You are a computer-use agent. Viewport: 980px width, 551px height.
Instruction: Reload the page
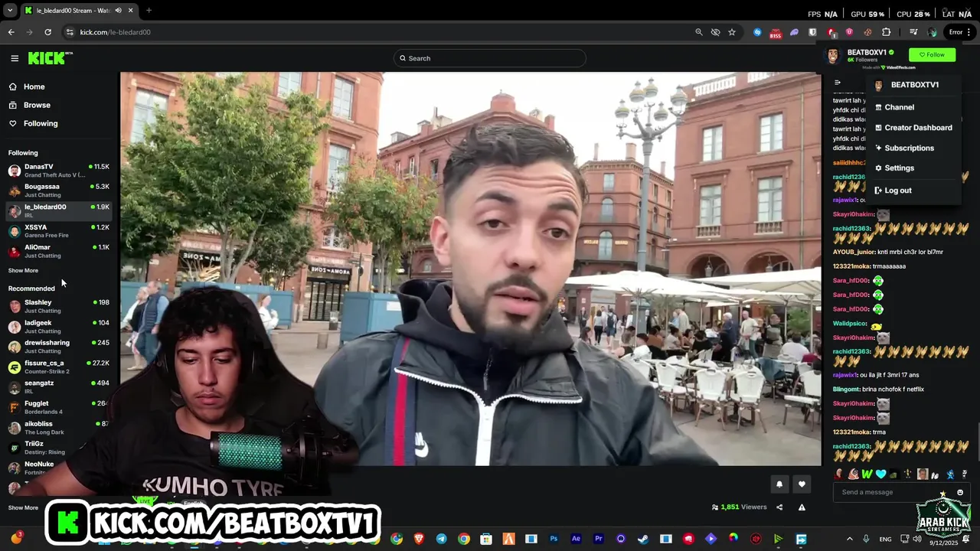pos(47,32)
